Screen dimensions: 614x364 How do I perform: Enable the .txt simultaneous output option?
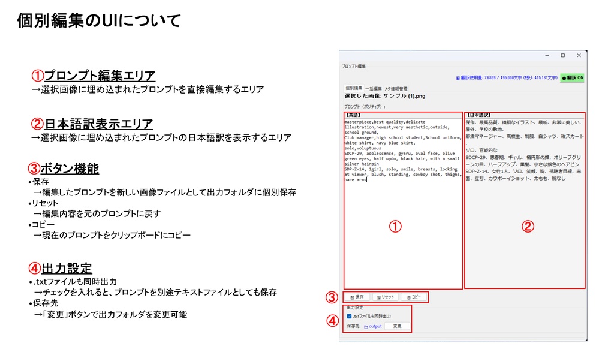coord(349,317)
